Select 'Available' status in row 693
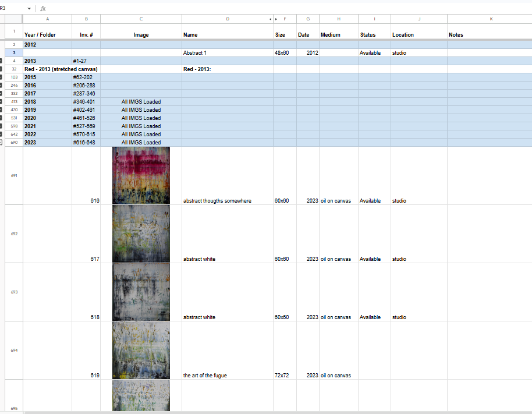This screenshot has height=414, width=532. [375, 292]
